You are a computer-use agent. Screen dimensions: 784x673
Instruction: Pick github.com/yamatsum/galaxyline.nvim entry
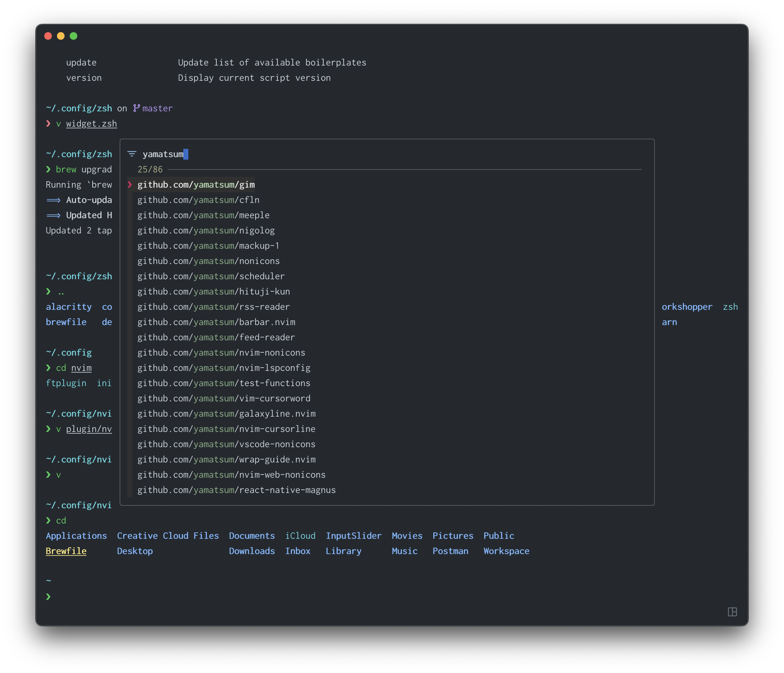227,414
